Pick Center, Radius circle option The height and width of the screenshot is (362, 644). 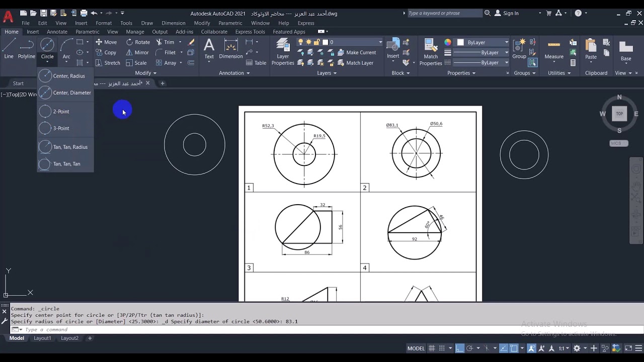[65, 76]
